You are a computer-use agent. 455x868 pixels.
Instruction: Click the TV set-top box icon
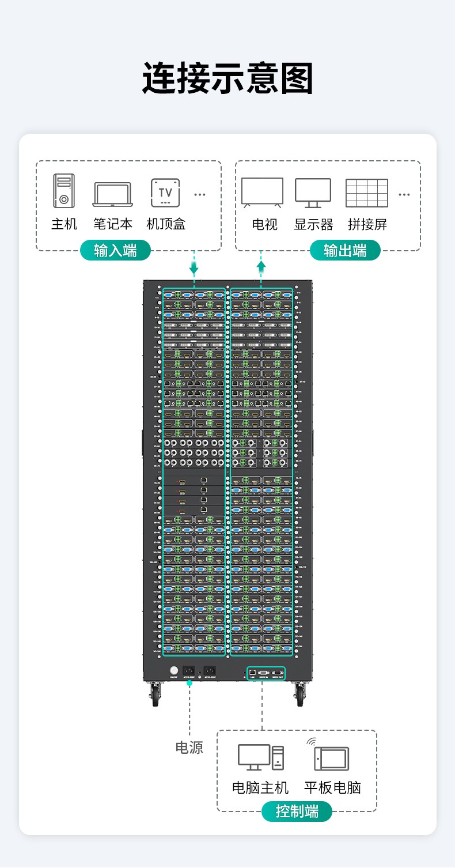(165, 193)
